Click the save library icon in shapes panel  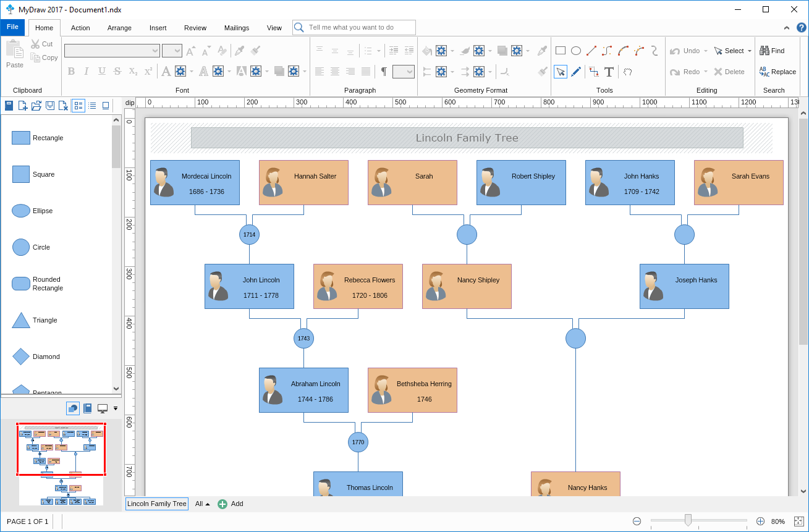coord(49,106)
